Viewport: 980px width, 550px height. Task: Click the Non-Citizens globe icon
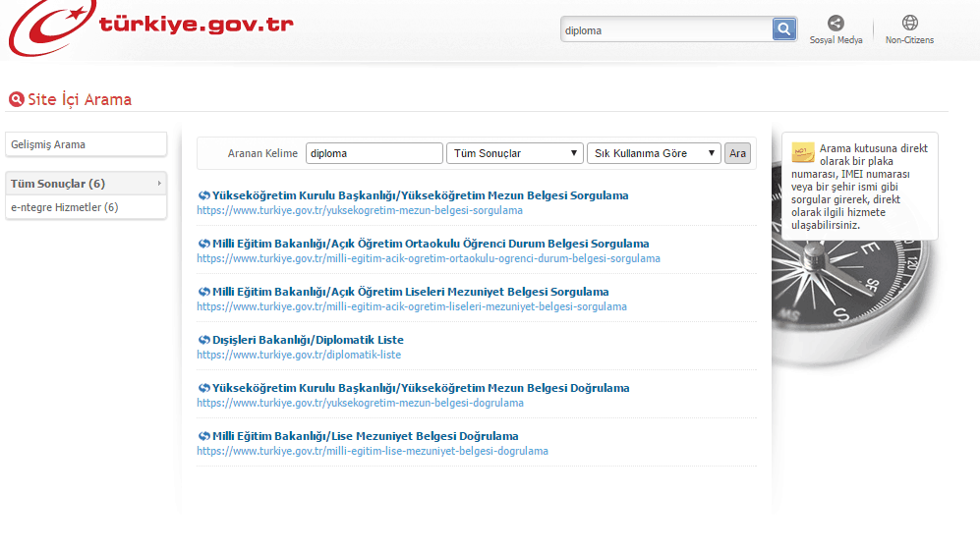click(x=909, y=23)
